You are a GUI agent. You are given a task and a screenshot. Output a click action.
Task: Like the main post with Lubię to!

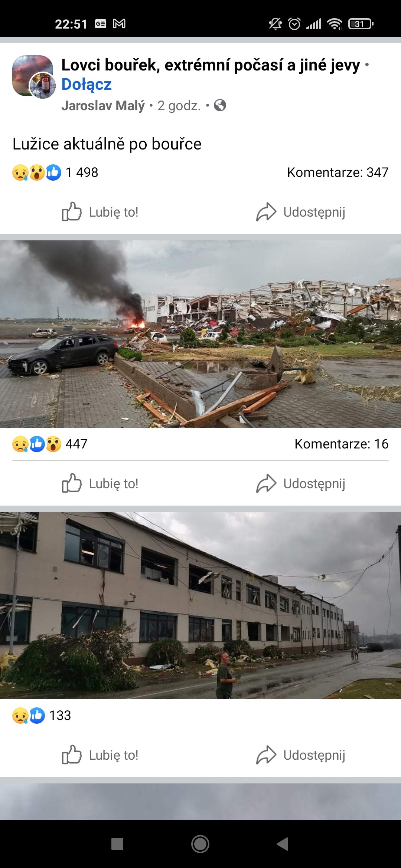tap(100, 212)
